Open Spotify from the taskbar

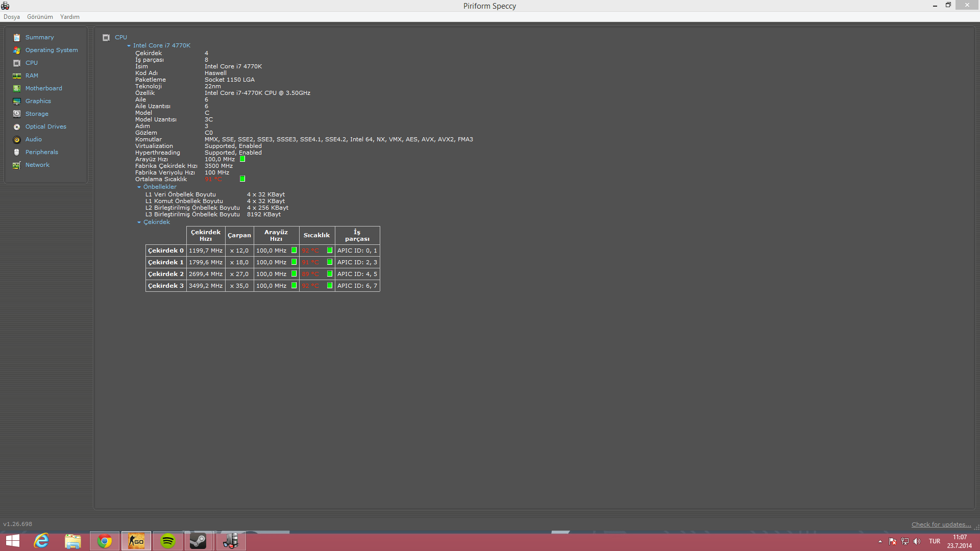coord(168,541)
